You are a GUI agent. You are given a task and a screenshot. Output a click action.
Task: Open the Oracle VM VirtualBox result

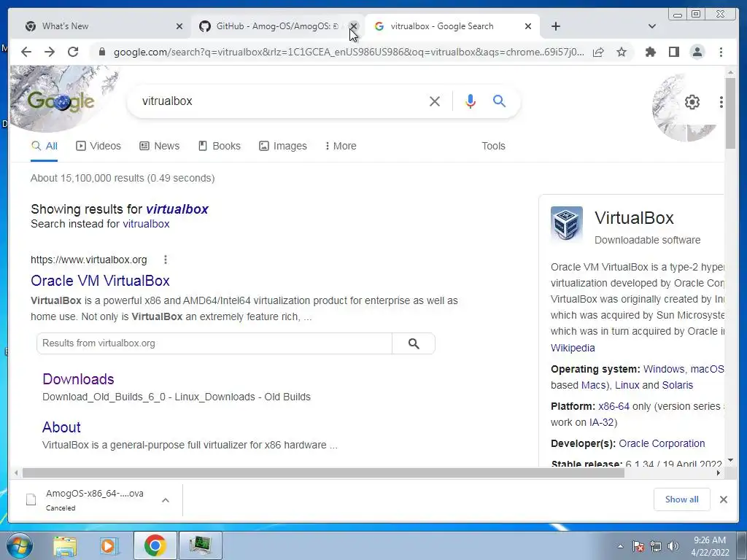tap(100, 281)
